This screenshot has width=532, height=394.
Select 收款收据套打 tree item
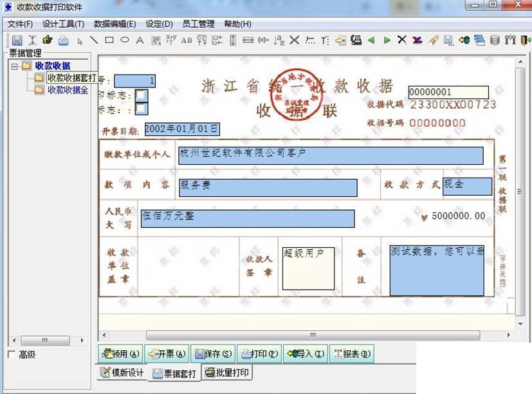coord(71,78)
